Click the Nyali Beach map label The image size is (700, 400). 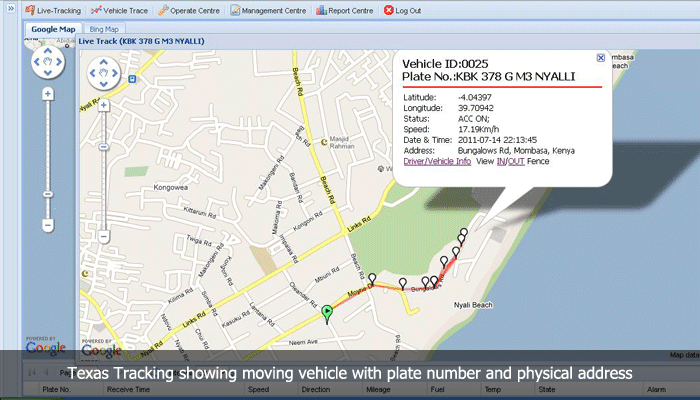pyautogui.click(x=473, y=305)
